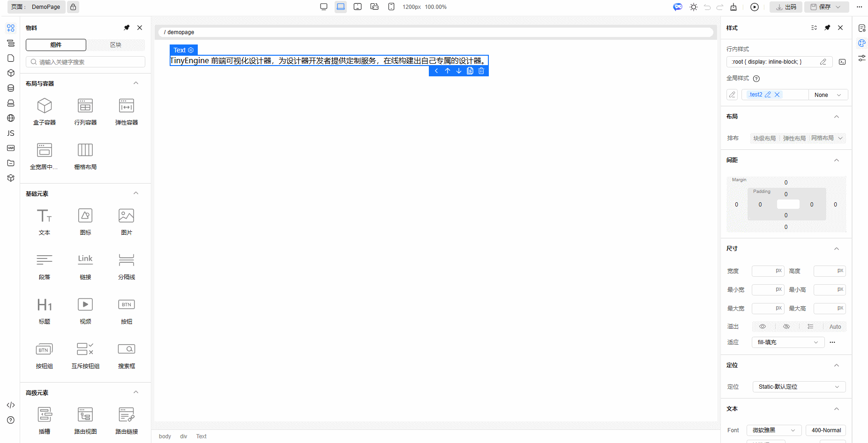Click the copy icon on Text element toolbar
Viewport: 868px width, 443px height.
(470, 71)
